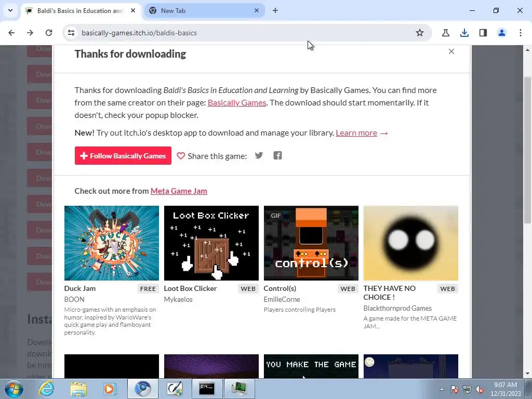The image size is (532, 399).
Task: Open the 9:07 AM taskbar clock
Action: pyautogui.click(x=506, y=389)
